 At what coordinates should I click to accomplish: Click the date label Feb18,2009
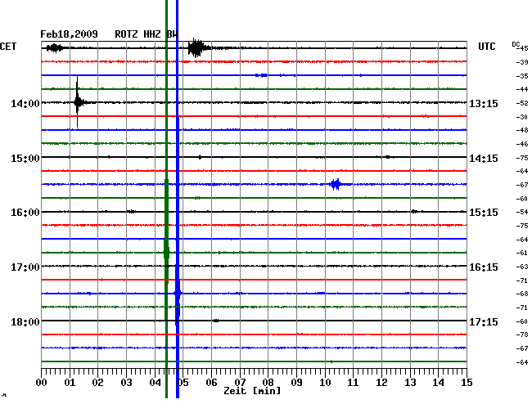pos(69,34)
